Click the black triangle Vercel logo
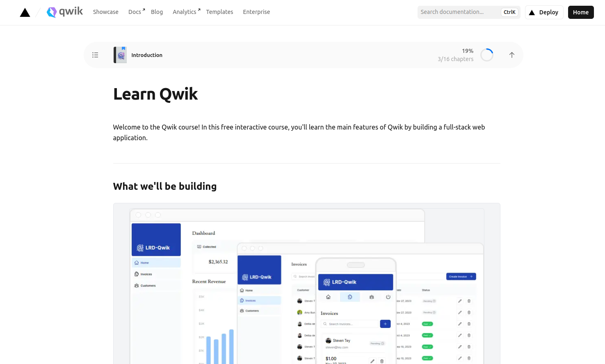605x364 pixels. 25,12
